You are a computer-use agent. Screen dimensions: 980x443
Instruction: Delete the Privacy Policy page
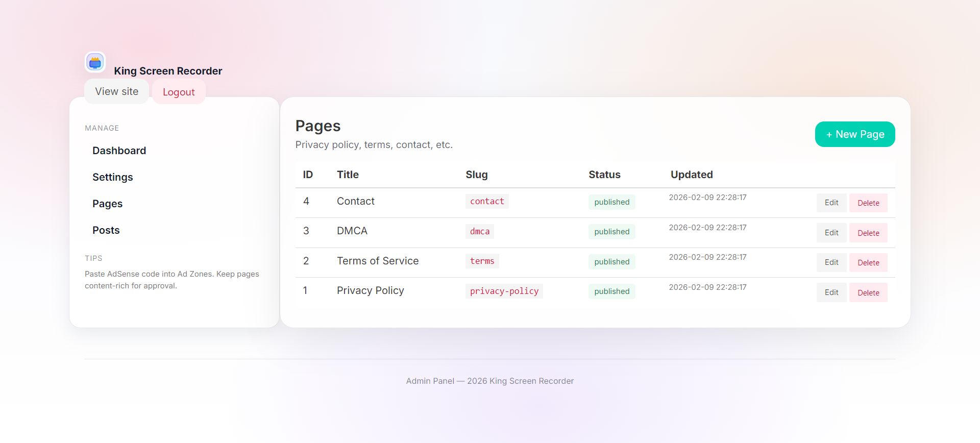coord(868,292)
